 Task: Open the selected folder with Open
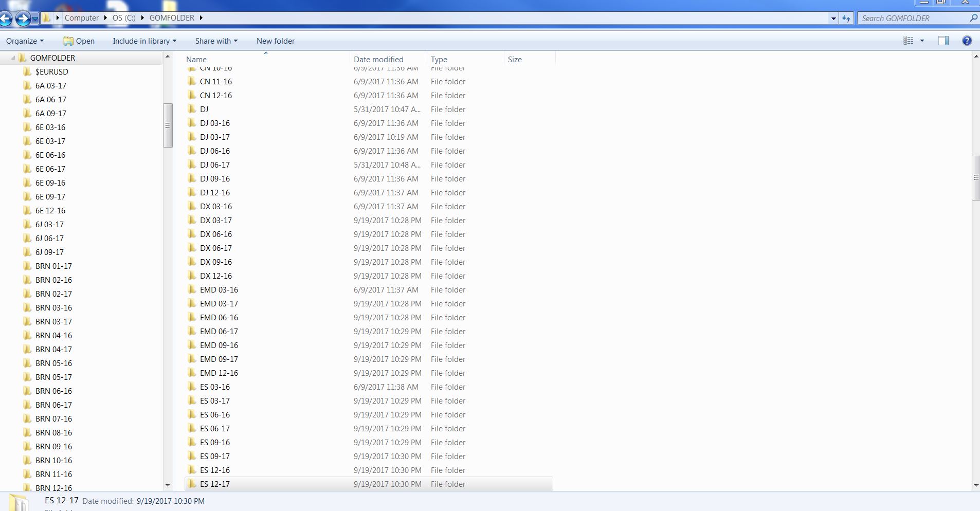(x=79, y=41)
